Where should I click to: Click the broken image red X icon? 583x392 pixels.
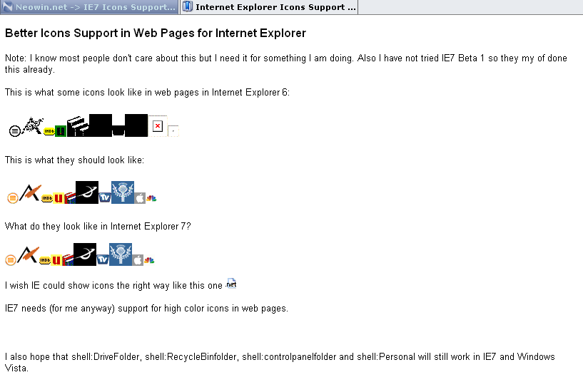158,126
